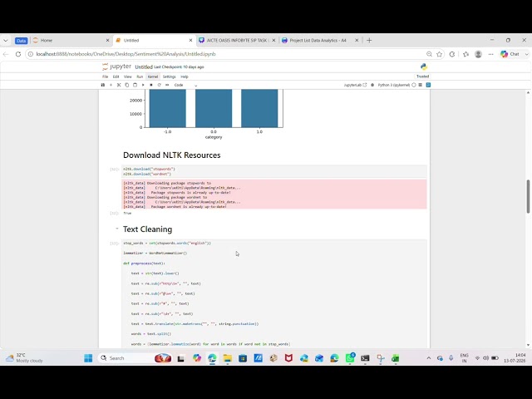Screen dimensions: 532x399
Task: Copy the selected cell from Jupyter toolbar
Action: (127, 85)
